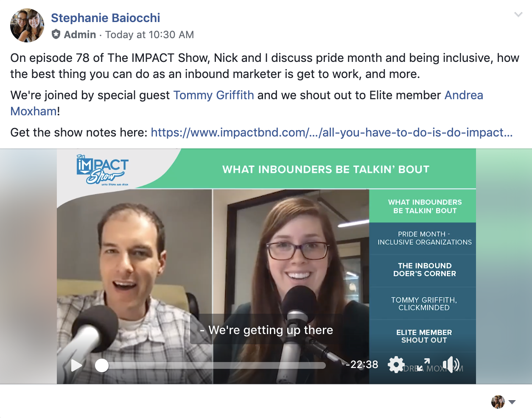This screenshot has width=532, height=418.
Task: Click the video progress scrubber handle
Action: tap(102, 365)
